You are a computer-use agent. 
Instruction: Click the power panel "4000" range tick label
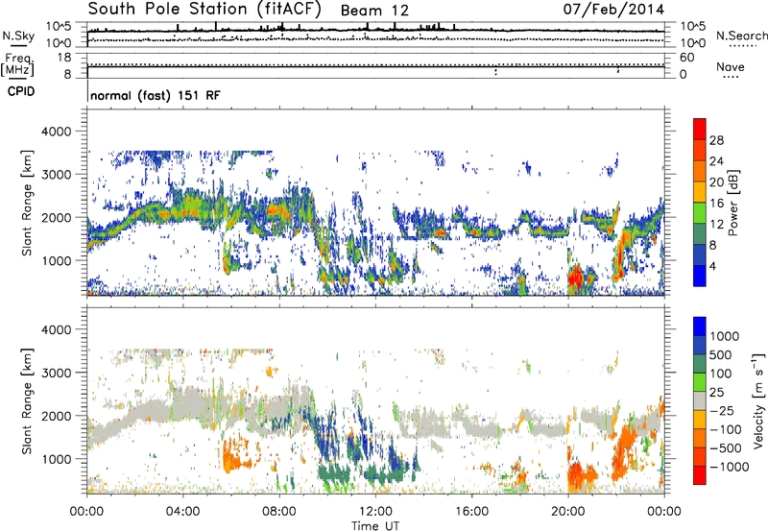[x=56, y=132]
